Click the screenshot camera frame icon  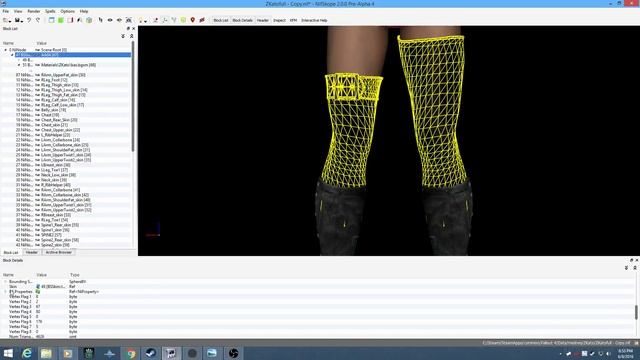tap(129, 20)
